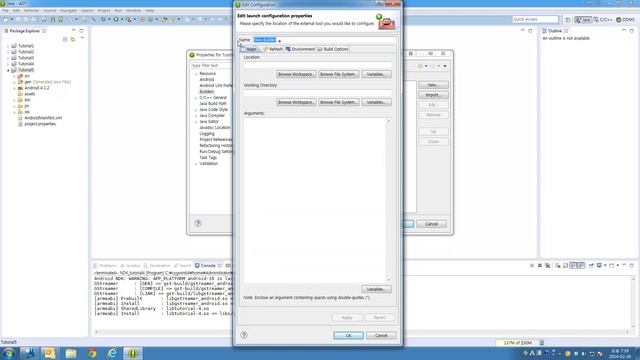Click Remove Launch icon in Console toolbar
This screenshot has height=360, width=640.
click(x=540, y=266)
